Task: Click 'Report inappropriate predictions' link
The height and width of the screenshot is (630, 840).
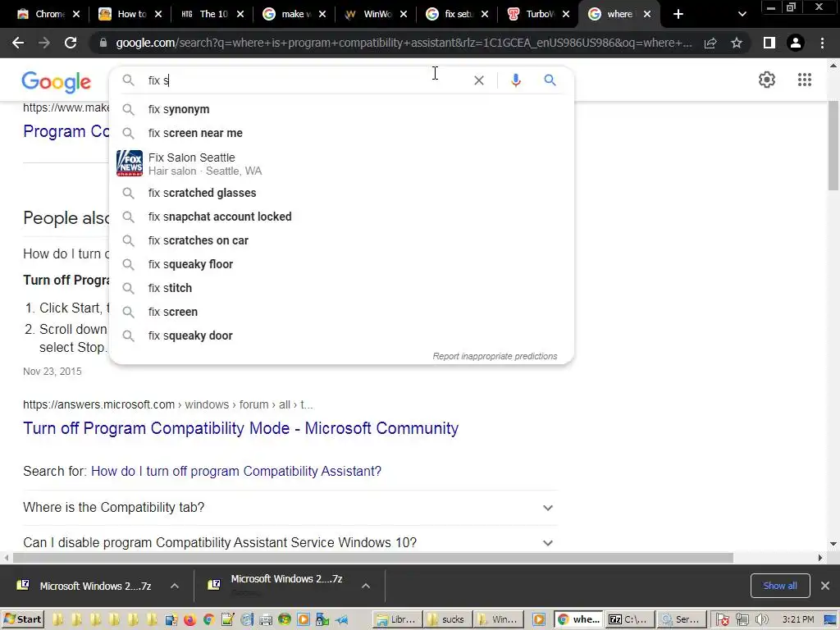Action: [495, 356]
